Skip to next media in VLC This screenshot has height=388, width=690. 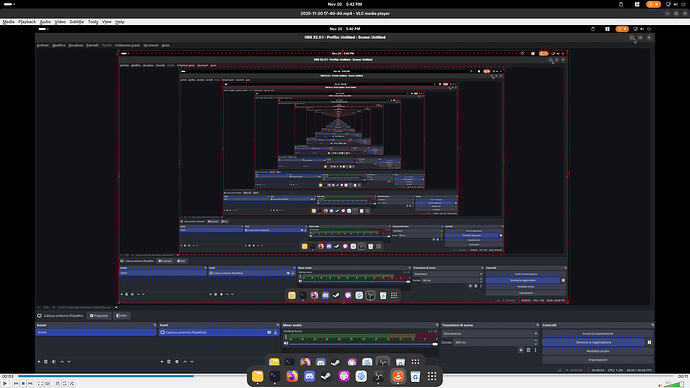(30, 384)
